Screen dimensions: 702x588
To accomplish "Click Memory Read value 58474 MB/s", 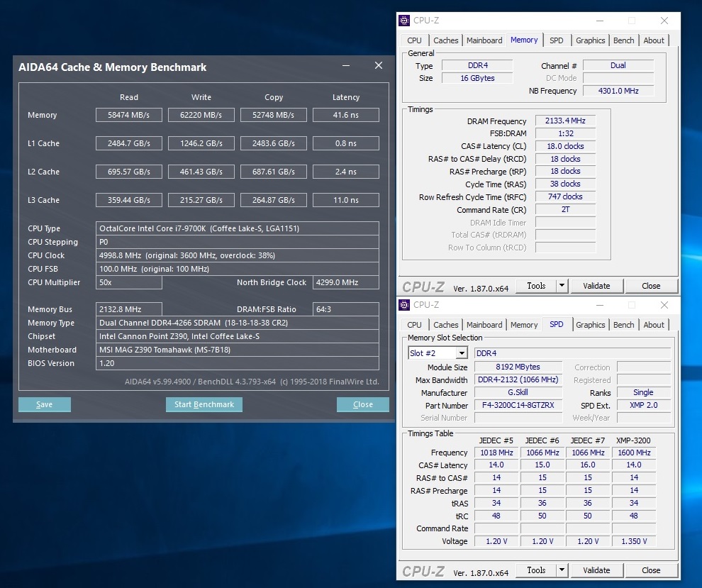I will [129, 115].
